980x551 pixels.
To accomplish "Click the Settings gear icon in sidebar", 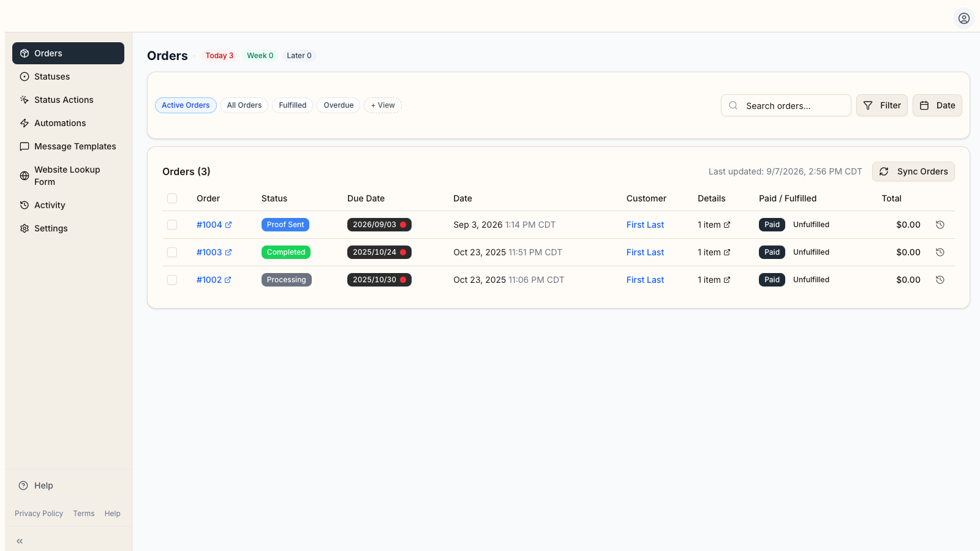I will tap(24, 228).
